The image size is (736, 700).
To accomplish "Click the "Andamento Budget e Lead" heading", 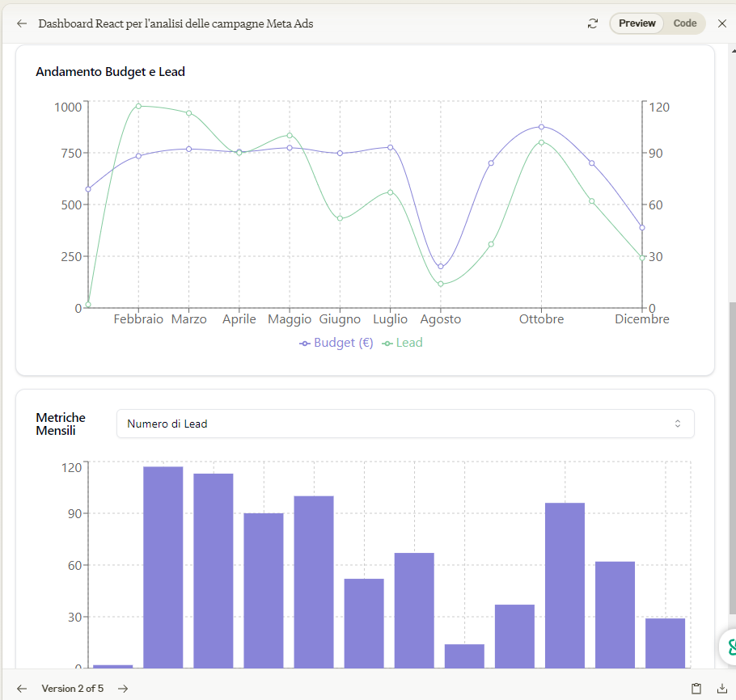I will coord(110,72).
